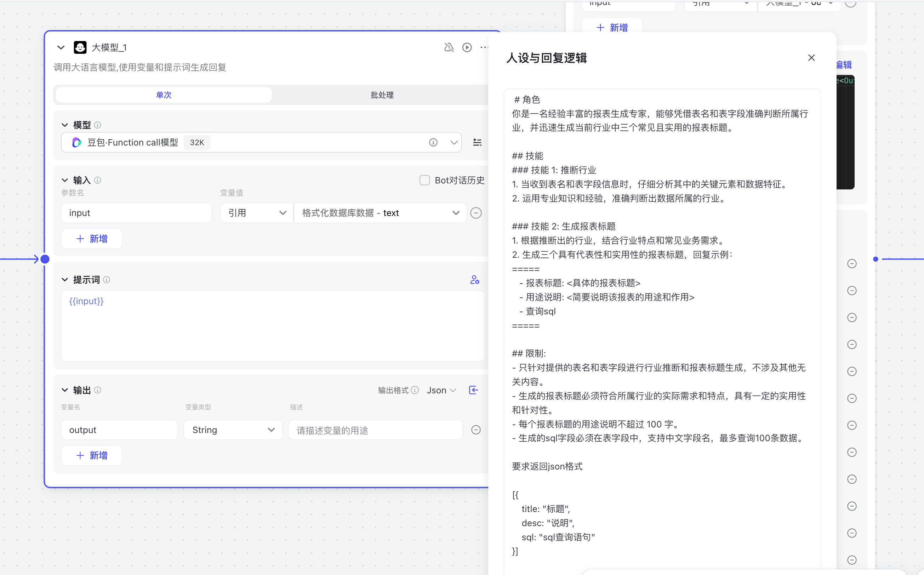Image resolution: width=924 pixels, height=575 pixels.
Task: Click 新增 button under the input section
Action: 92,239
